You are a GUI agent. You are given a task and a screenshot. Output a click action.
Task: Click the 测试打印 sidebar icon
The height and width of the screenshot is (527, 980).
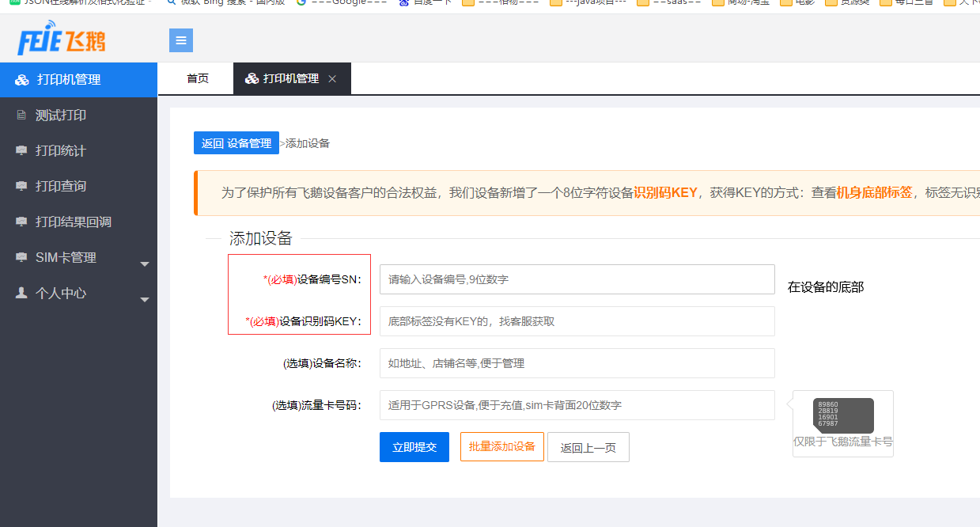tap(21, 116)
